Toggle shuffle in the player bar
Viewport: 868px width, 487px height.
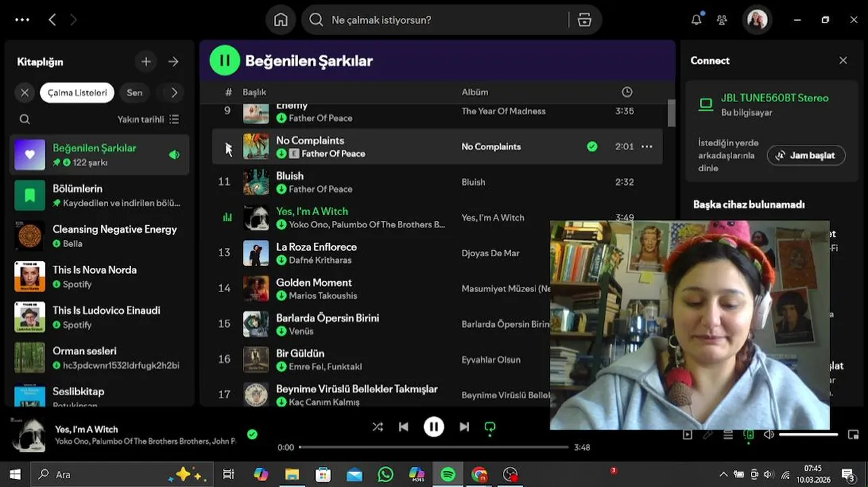coord(377,427)
